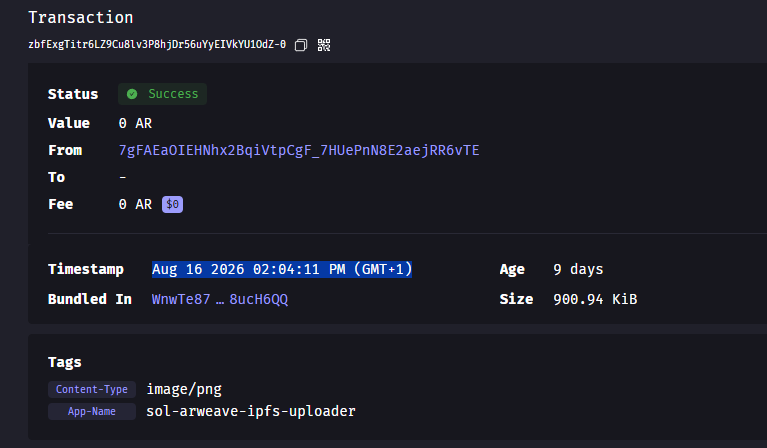Copy the transaction ID with the copy icon
Screen dimensions: 767x448
301,45
